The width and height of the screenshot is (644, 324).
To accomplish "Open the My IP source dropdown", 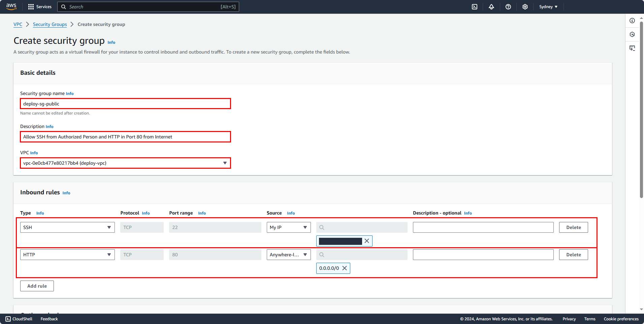I will [x=289, y=227].
